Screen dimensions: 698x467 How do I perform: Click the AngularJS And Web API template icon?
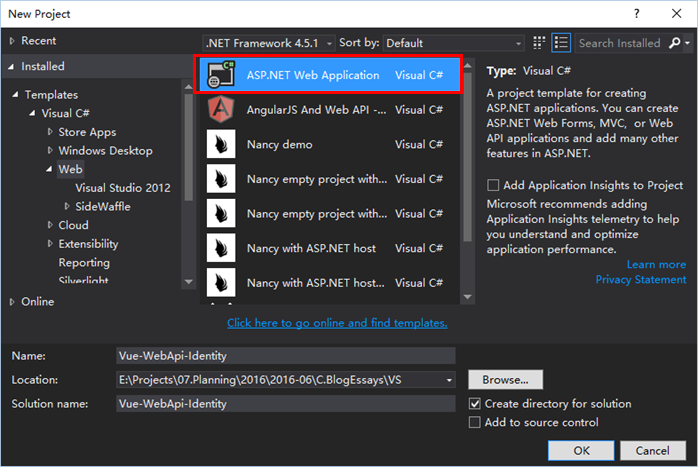click(221, 109)
